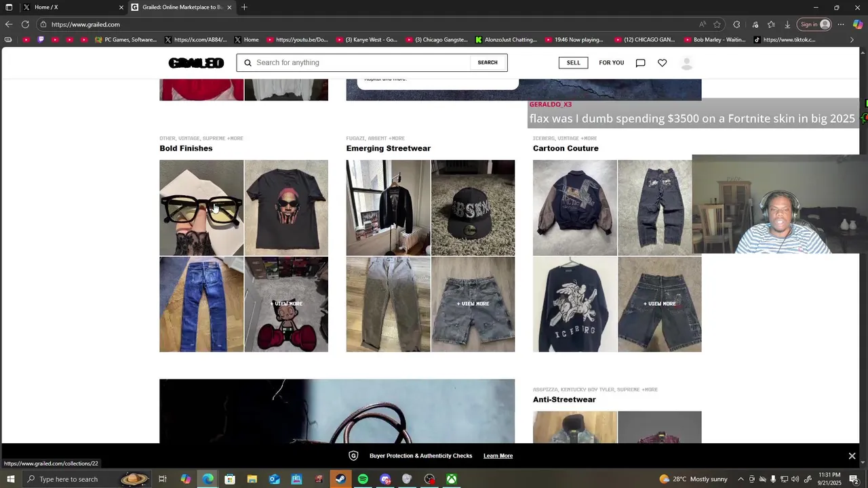Open the FOR YOU page
Image resolution: width=868 pixels, height=488 pixels.
[611, 62]
